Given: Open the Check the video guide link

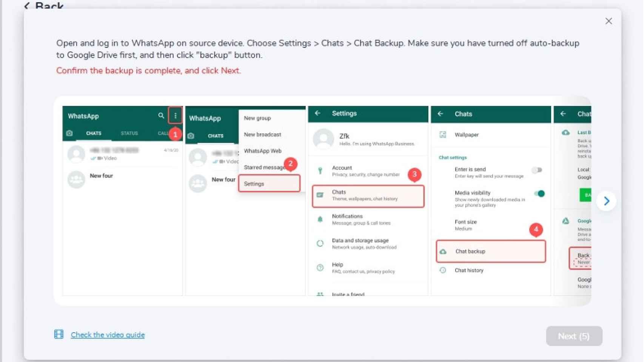Looking at the screenshot, I should [x=108, y=335].
